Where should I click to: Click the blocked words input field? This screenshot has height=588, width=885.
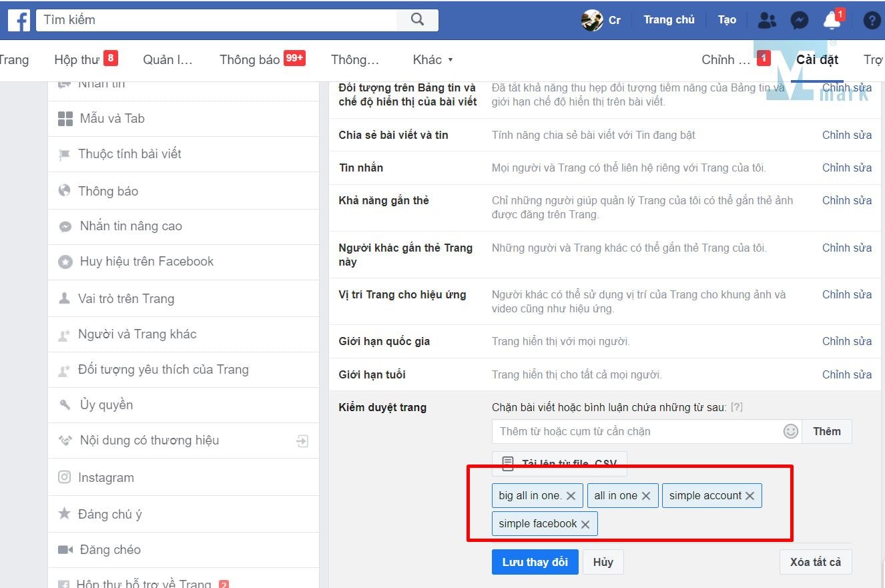(636, 431)
